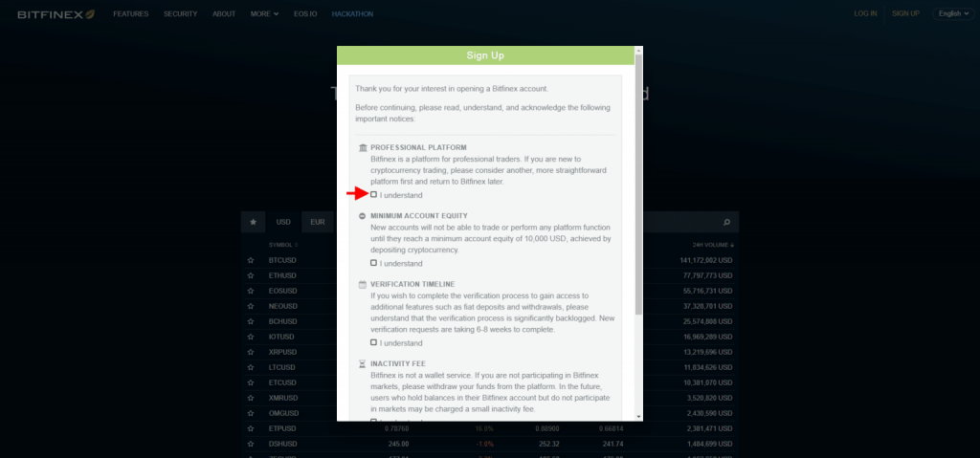This screenshot has width=980, height=458.
Task: Click the LTCUSD symbol
Action: (282, 367)
